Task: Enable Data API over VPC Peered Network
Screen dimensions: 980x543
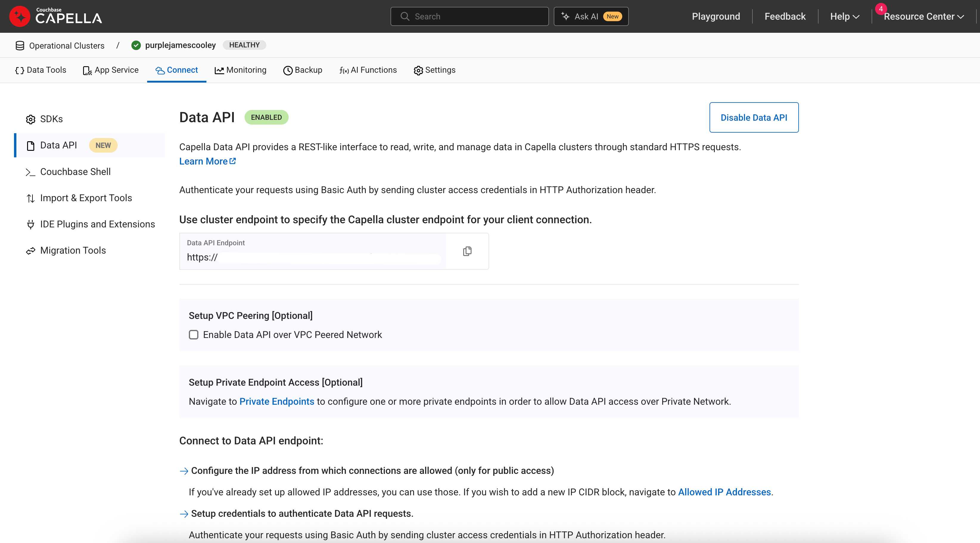Action: 194,335
